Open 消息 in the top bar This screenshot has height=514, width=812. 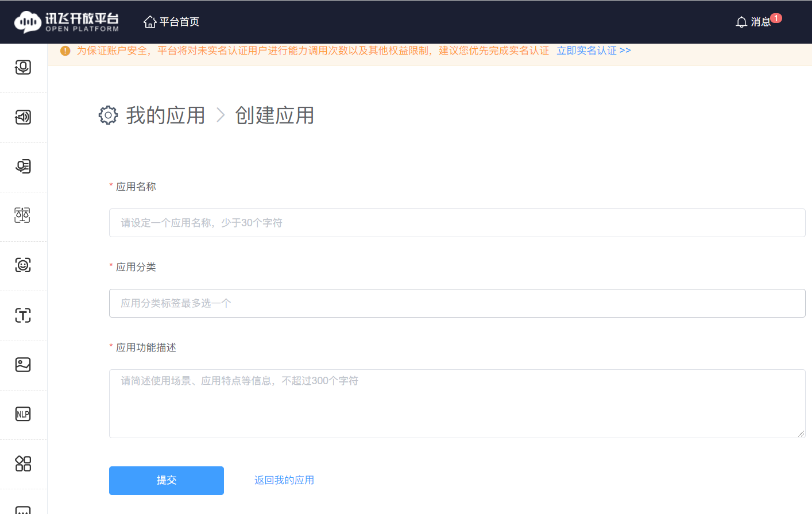pyautogui.click(x=760, y=22)
